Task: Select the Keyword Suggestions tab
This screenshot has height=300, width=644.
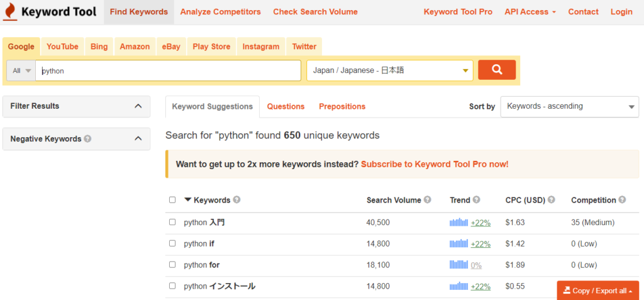Action: point(213,106)
